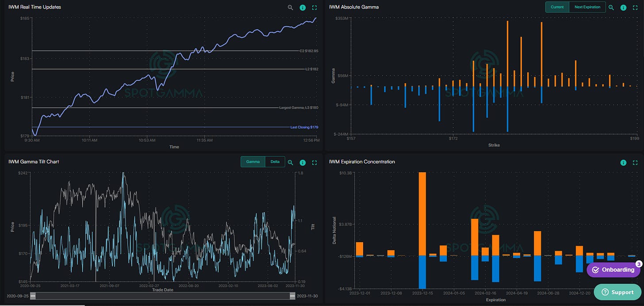The height and width of the screenshot is (306, 644).
Task: Switch Absolute Gamma to Next Expiration
Action: tap(587, 7)
